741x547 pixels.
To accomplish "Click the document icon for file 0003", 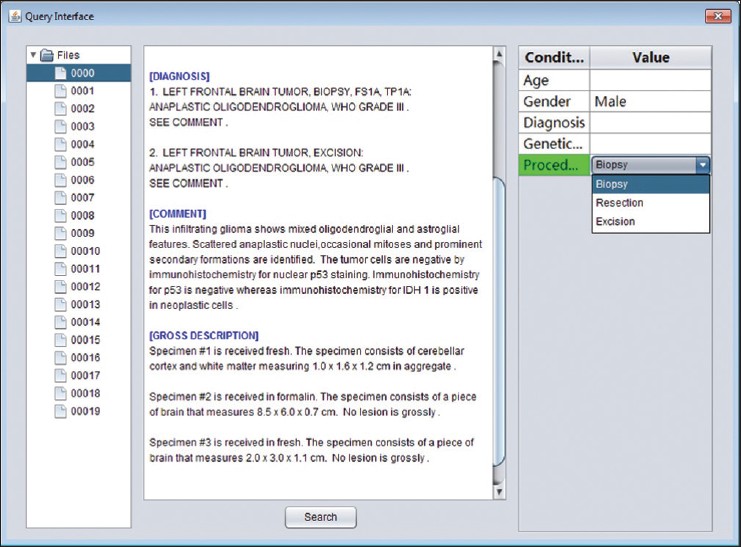I will [x=60, y=127].
